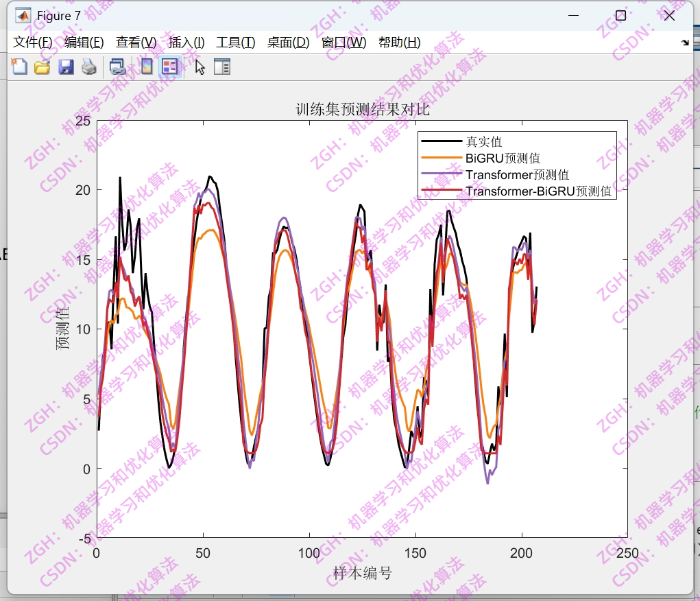Create a new figure with the New File icon
Viewport: 700px width, 601px height.
[19, 67]
